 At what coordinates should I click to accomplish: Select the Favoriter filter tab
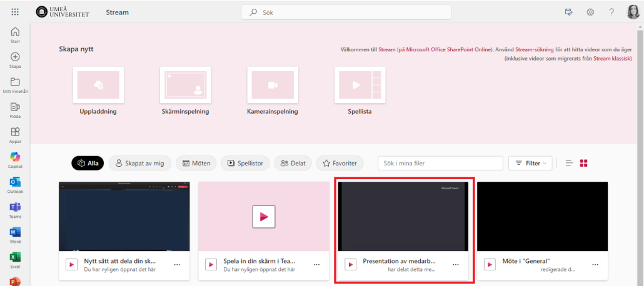click(x=340, y=164)
